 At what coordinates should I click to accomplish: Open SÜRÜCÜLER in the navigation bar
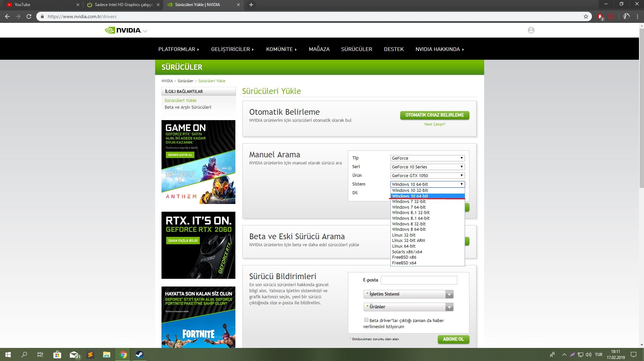[357, 49]
